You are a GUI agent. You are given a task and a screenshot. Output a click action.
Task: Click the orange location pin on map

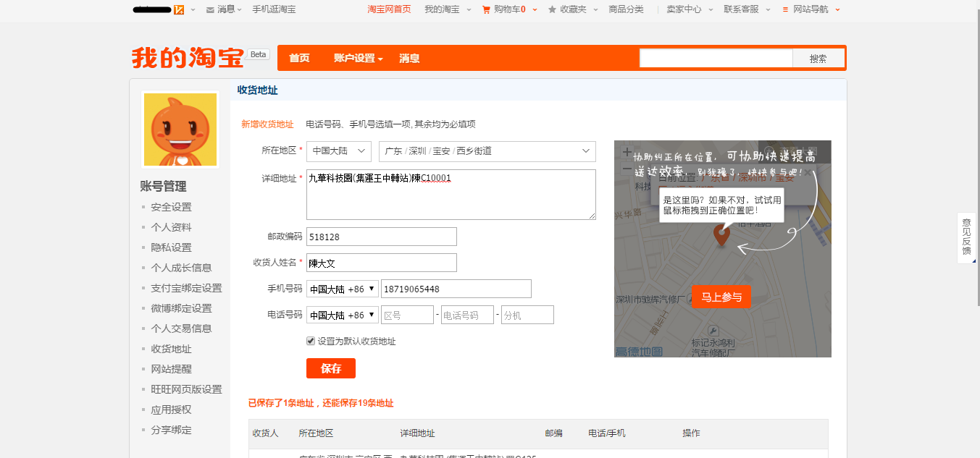(721, 235)
